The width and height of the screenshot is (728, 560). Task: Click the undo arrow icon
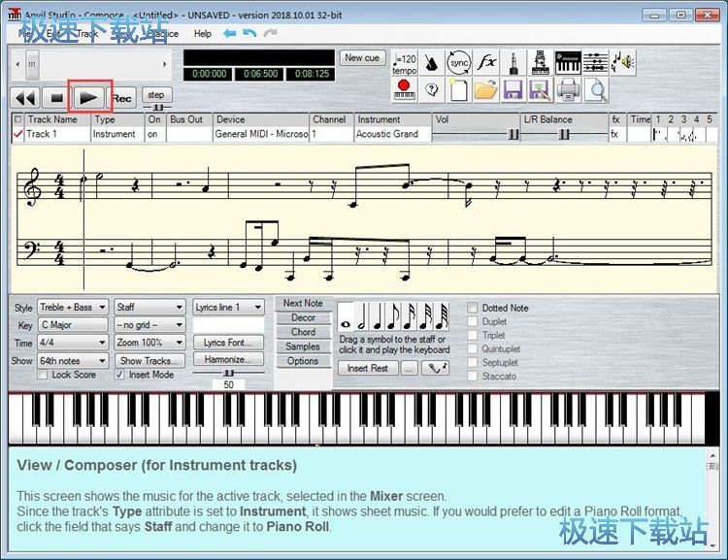coord(249,33)
